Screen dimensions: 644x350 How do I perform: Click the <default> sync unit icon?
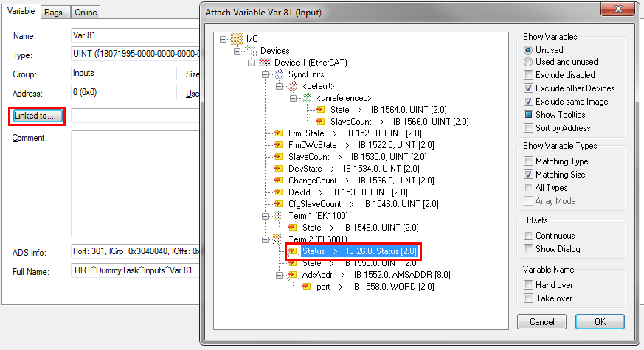coord(293,86)
